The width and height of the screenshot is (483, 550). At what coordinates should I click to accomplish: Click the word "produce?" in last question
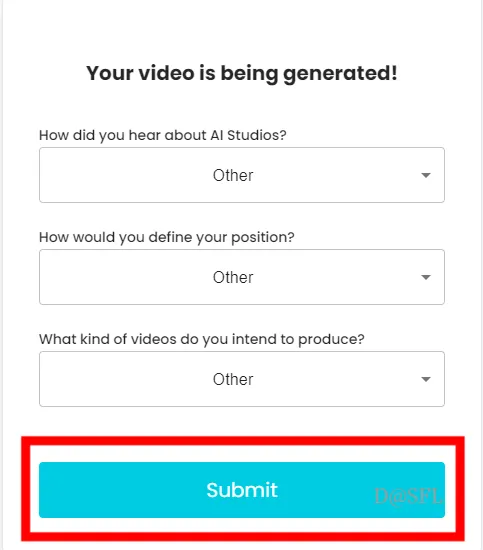coord(331,340)
